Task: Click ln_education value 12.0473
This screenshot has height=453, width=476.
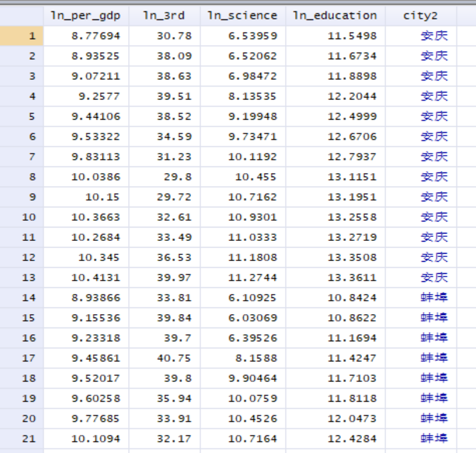Action: (x=352, y=418)
